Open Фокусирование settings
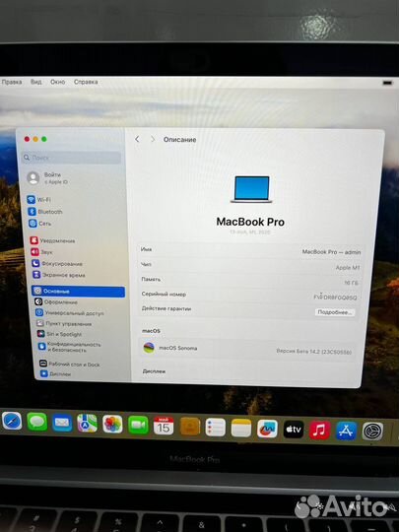The image size is (399, 532). [x=57, y=263]
